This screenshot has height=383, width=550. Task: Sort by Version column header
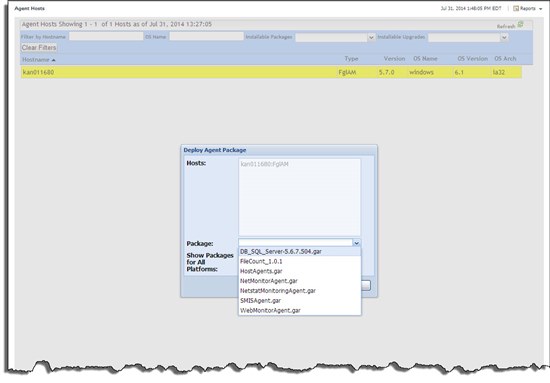[394, 59]
